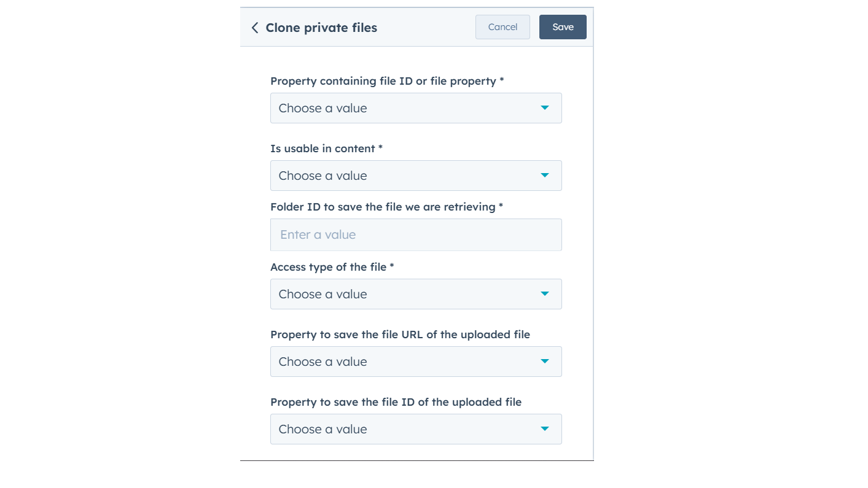Click the Property containing file ID label
This screenshot has height=488, width=868.
click(387, 81)
